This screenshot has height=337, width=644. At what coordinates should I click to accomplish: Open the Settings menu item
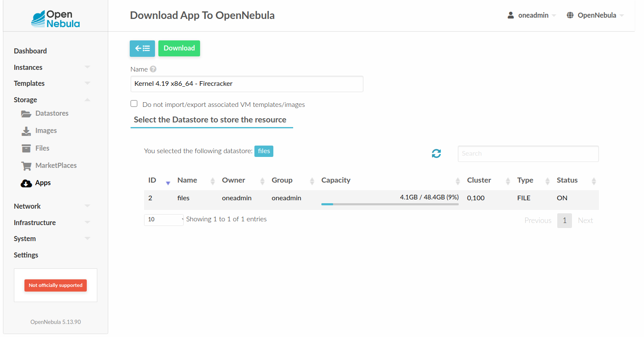26,255
